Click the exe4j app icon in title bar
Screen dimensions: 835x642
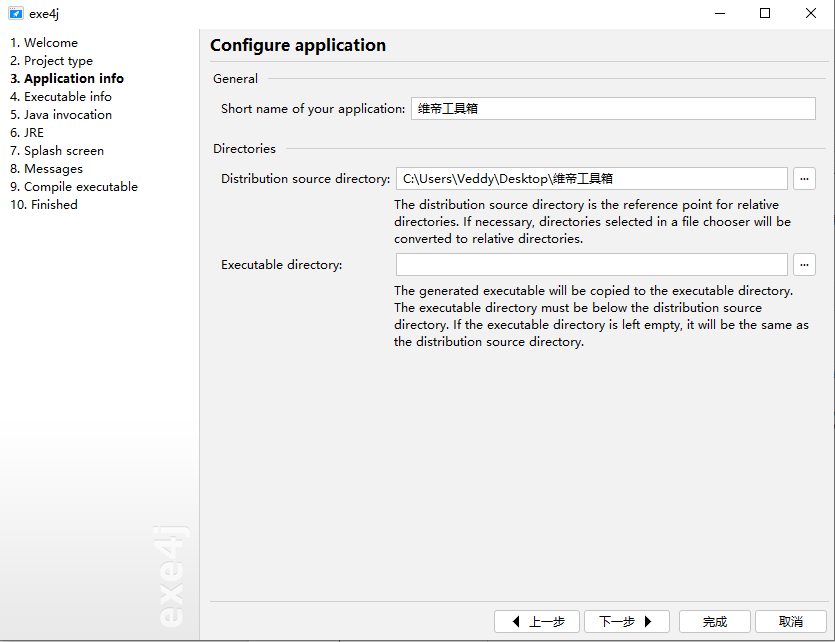[x=16, y=13]
